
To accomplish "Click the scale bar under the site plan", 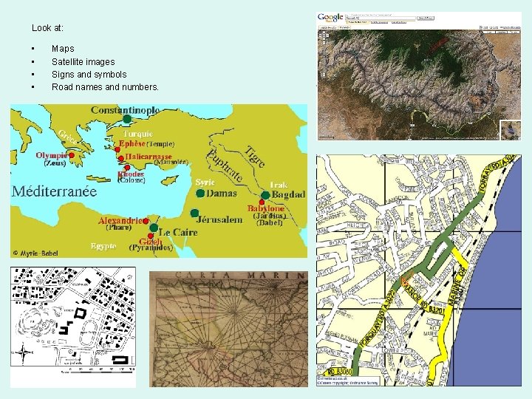I will click(98, 371).
